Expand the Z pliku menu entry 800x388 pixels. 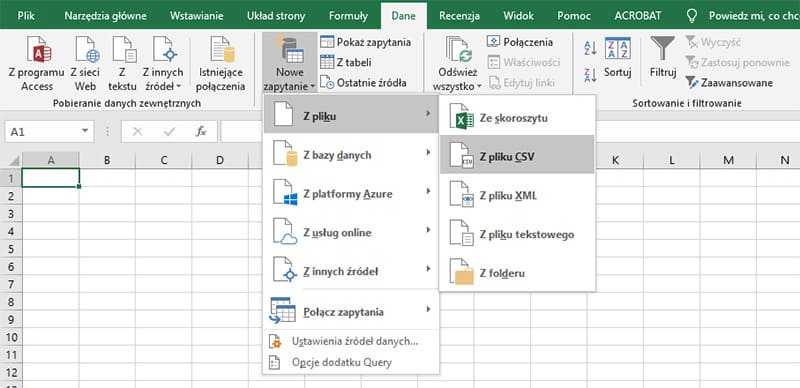[351, 116]
